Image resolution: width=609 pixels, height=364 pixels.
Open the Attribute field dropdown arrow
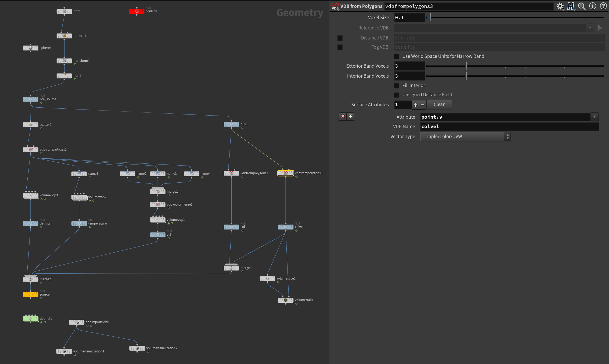pos(595,117)
